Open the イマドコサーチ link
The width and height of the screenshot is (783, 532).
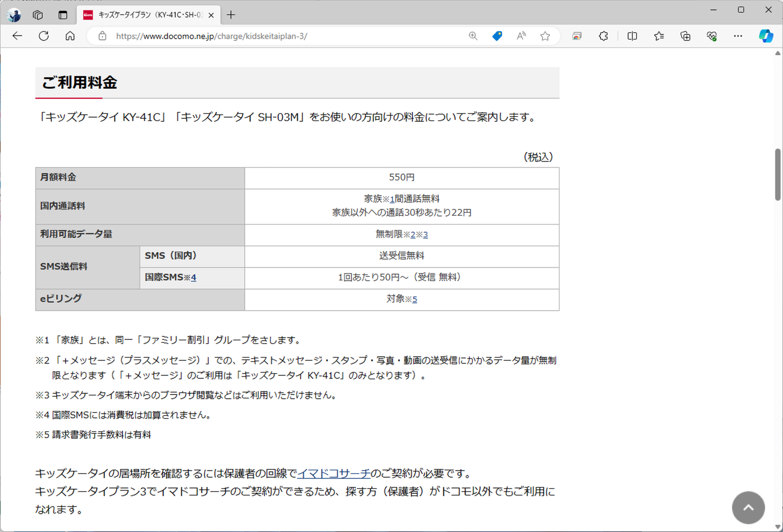click(x=334, y=474)
